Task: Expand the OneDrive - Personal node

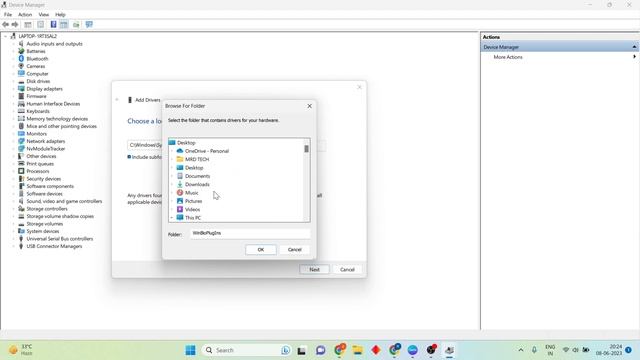Action: 172,151
